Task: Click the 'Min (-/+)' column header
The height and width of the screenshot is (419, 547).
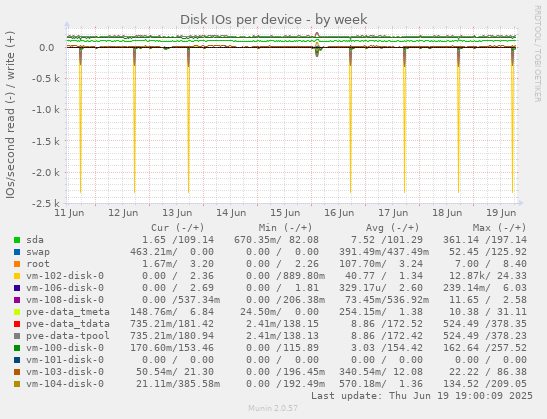Action: click(285, 228)
